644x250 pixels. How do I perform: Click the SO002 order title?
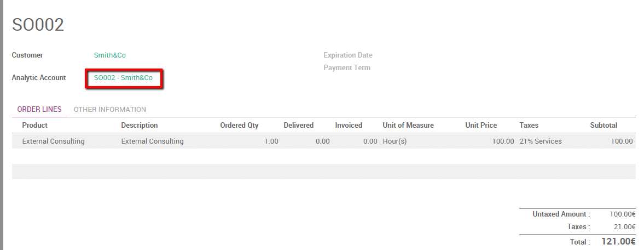coord(38,25)
